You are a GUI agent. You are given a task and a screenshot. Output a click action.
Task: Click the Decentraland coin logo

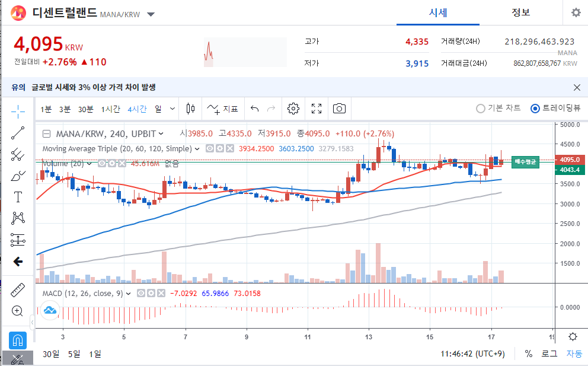[18, 13]
